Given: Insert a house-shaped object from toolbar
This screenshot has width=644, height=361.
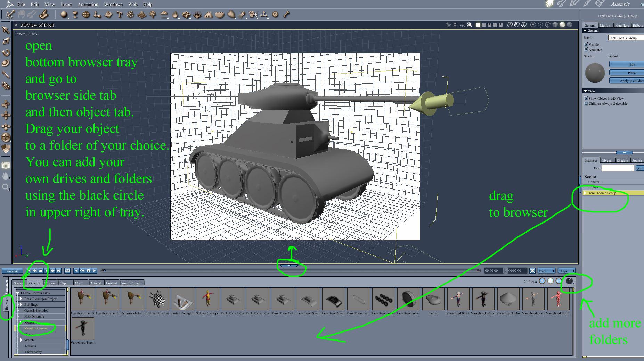Looking at the screenshot, I should (x=209, y=15).
